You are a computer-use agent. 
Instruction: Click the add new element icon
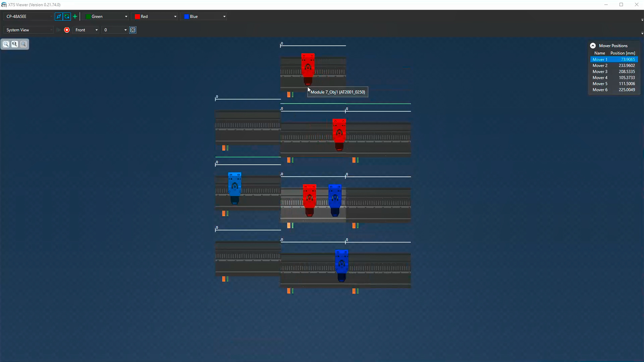[75, 16]
